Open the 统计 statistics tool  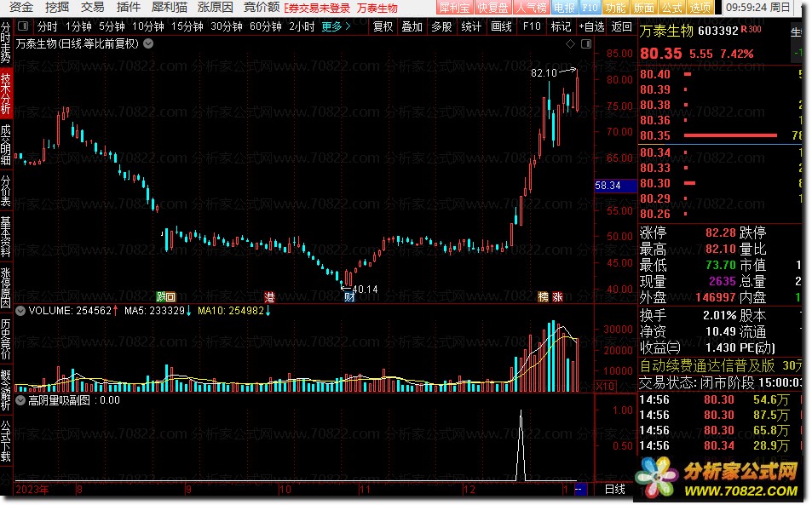(x=471, y=26)
